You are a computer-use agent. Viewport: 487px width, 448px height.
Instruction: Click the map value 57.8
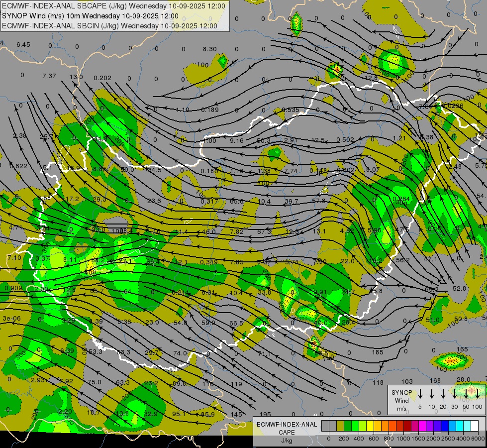pos(319,201)
